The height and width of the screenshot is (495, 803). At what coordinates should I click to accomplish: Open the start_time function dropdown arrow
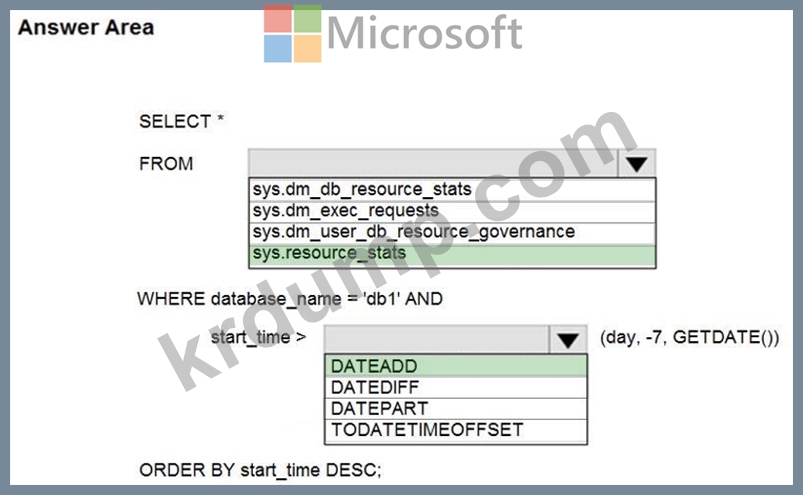[x=567, y=339]
